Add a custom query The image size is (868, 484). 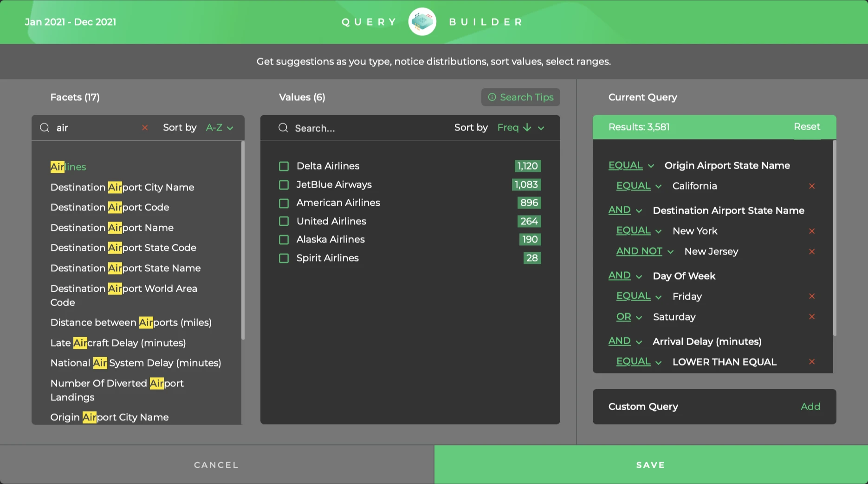(x=810, y=406)
